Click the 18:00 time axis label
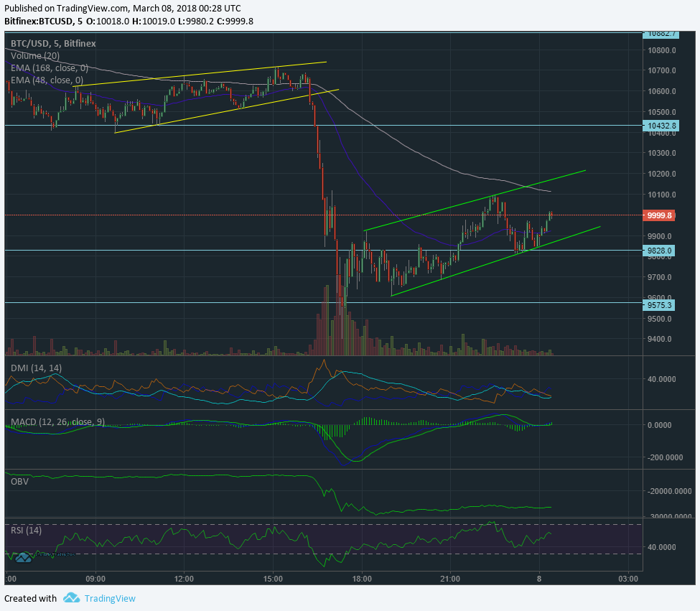This screenshot has height=611, width=700. coord(362,579)
